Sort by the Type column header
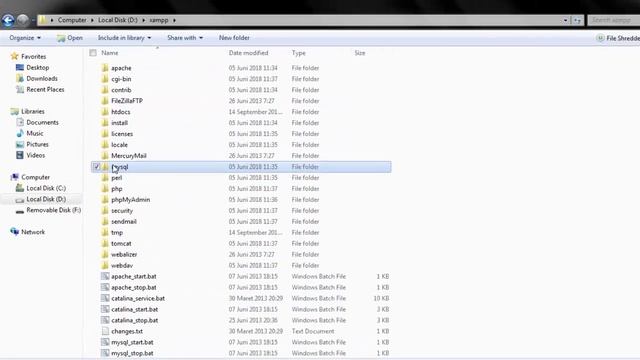The width and height of the screenshot is (640, 360). pyautogui.click(x=298, y=53)
